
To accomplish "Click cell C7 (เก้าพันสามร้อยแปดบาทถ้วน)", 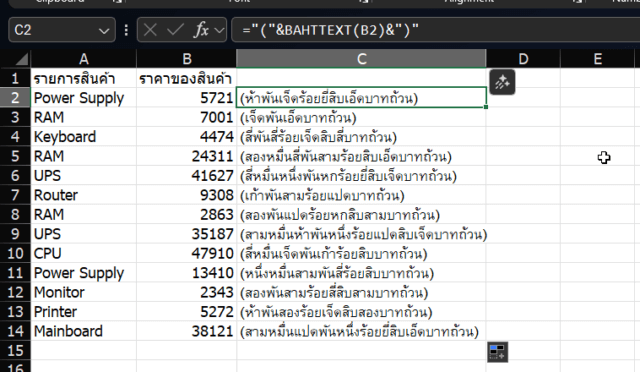I will [x=361, y=195].
